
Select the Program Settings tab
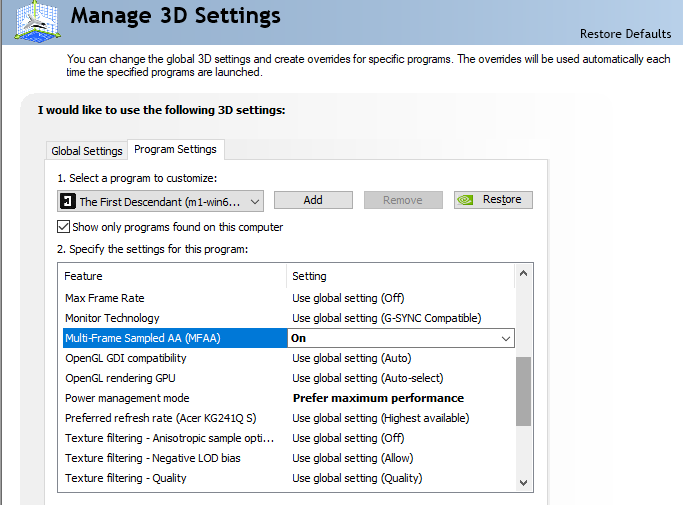pyautogui.click(x=175, y=150)
